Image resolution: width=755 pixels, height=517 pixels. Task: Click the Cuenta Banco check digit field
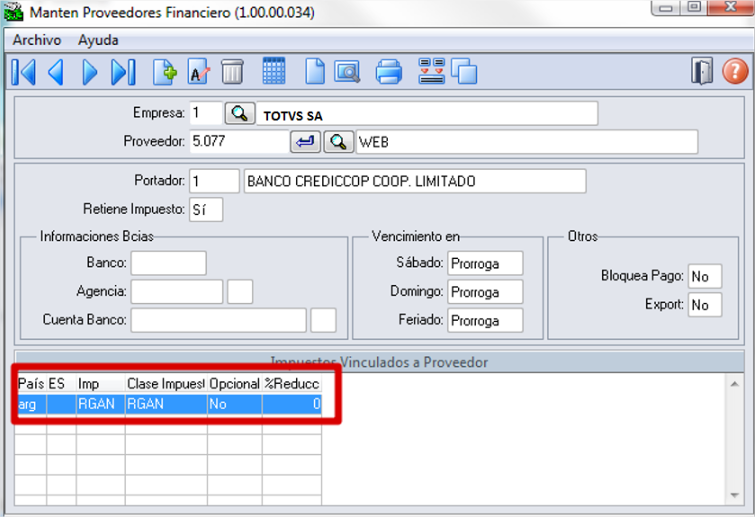coord(323,320)
